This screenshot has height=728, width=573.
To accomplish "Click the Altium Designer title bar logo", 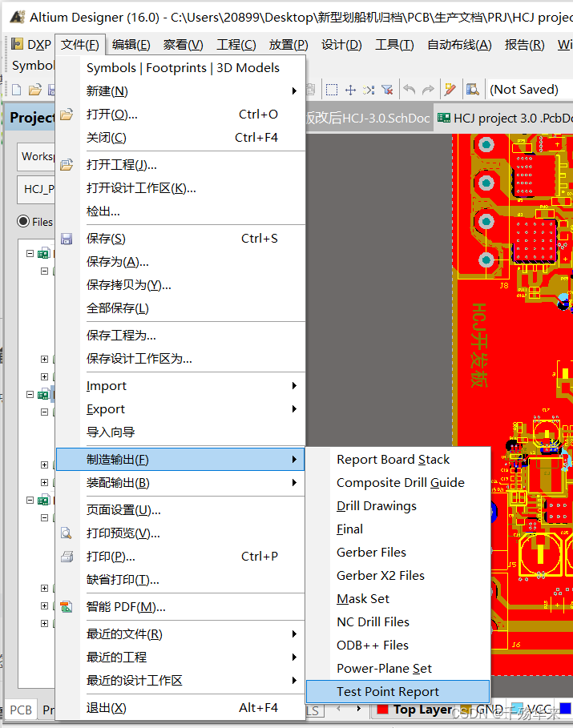I will coord(17,17).
